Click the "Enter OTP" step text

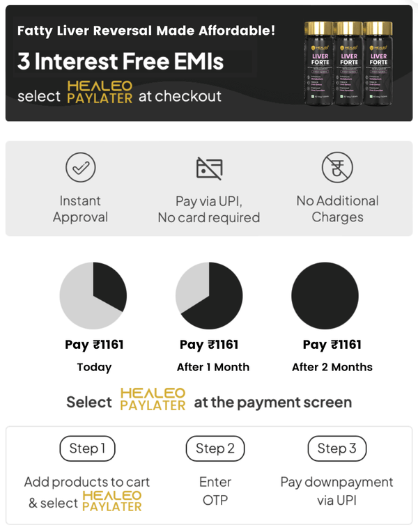tap(215, 491)
